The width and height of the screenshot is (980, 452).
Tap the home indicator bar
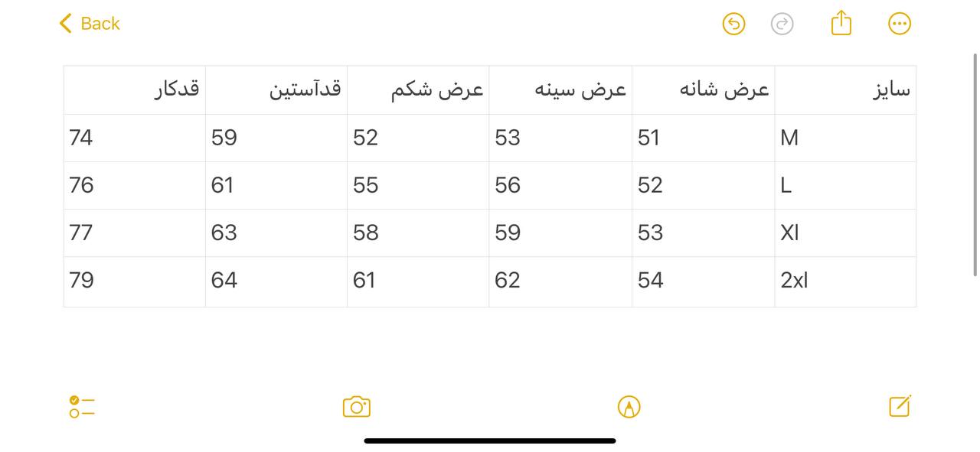[490, 441]
